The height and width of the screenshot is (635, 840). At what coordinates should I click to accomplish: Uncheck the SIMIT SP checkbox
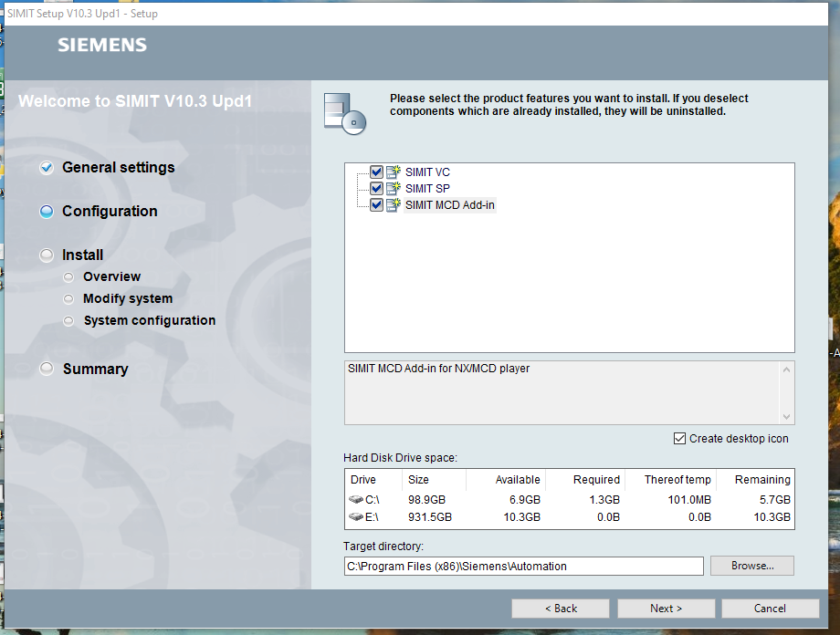coord(376,189)
